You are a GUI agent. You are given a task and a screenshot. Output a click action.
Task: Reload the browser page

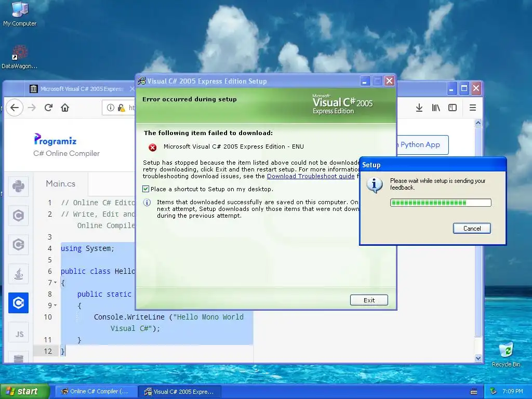coord(48,108)
